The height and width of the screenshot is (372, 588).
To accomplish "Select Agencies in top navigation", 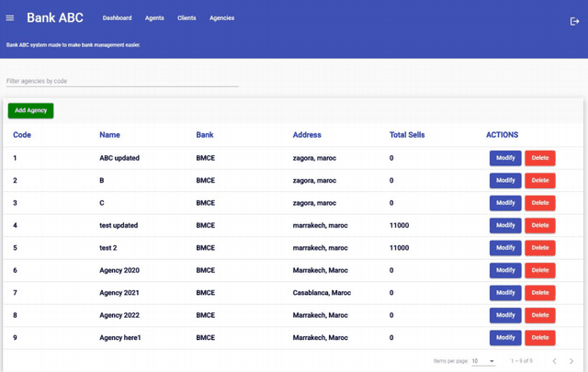I will [221, 18].
